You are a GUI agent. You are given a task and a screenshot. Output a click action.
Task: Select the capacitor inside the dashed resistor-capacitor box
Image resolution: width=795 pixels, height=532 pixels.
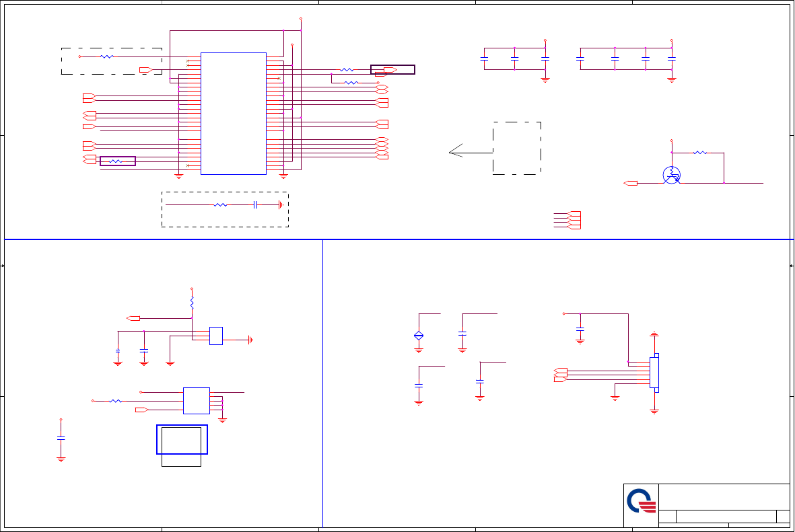coord(256,204)
